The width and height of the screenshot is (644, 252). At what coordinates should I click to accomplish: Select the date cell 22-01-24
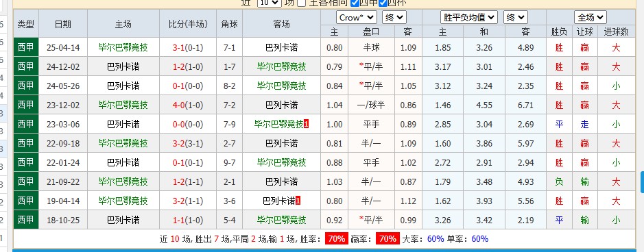[x=63, y=163]
